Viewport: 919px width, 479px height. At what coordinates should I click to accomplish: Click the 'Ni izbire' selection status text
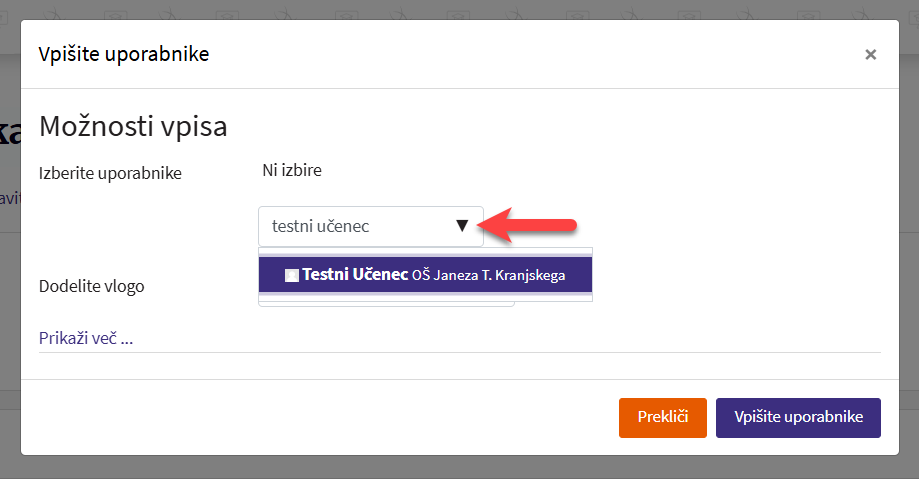click(x=292, y=170)
